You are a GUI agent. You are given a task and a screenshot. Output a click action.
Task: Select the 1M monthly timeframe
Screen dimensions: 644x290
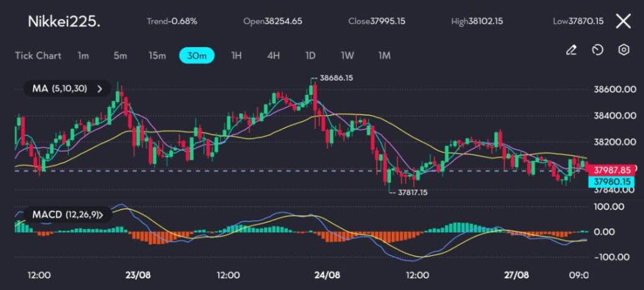(384, 55)
